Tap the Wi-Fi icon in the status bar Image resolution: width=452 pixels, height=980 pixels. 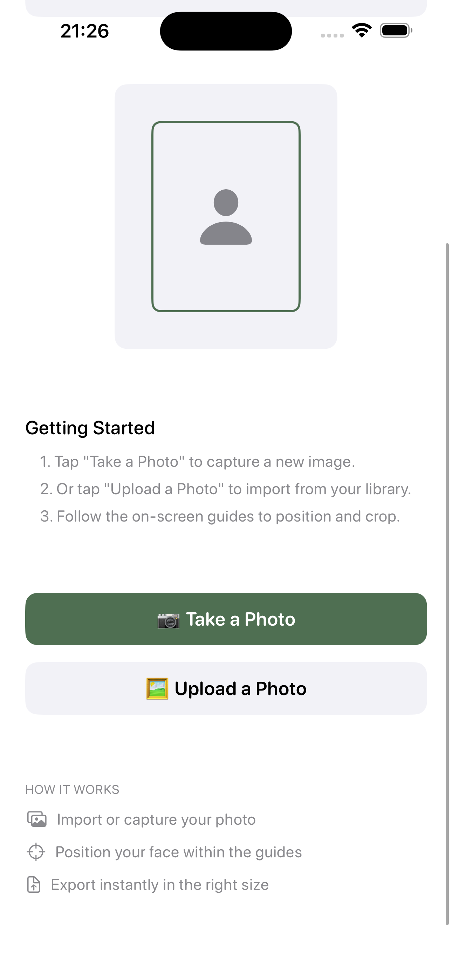(362, 30)
